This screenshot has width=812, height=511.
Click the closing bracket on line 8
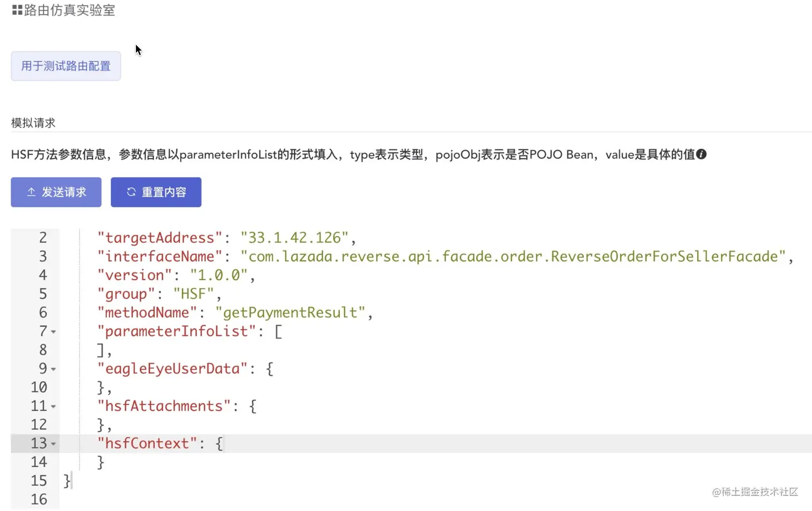coord(100,350)
